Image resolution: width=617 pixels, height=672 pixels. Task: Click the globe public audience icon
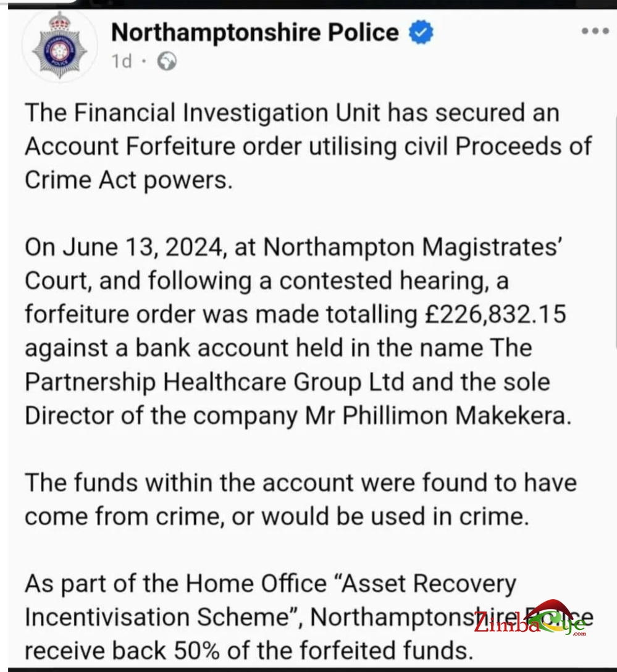coord(167,61)
